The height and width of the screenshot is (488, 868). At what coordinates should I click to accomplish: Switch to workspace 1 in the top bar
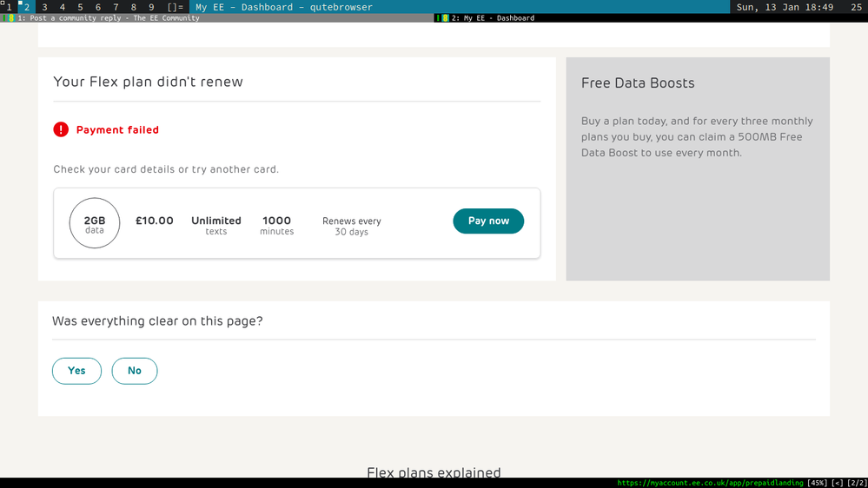(9, 7)
